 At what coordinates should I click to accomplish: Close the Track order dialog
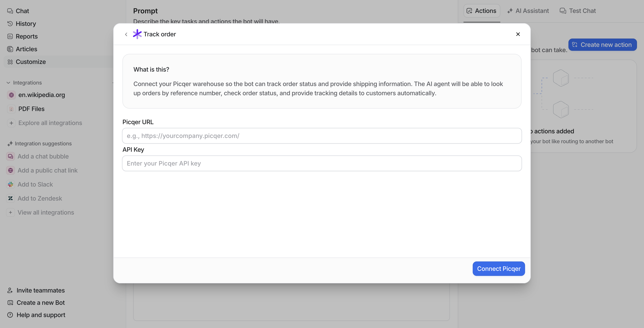pos(518,34)
